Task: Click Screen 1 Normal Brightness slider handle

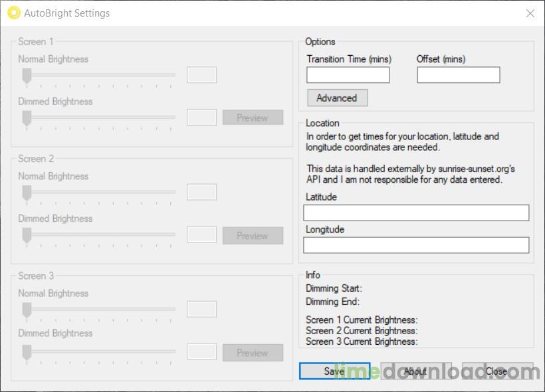Action: click(27, 76)
